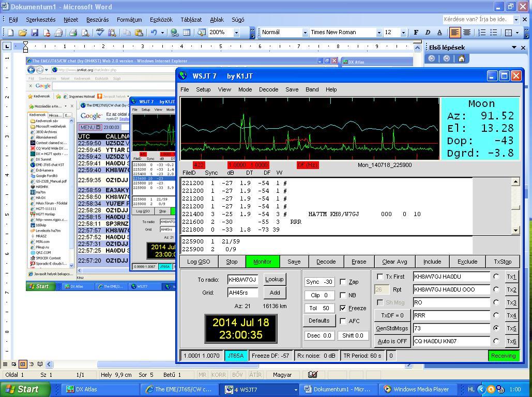Select radio button for Tx1 message
Viewport: 532px width, 397px height.
coord(496,277)
